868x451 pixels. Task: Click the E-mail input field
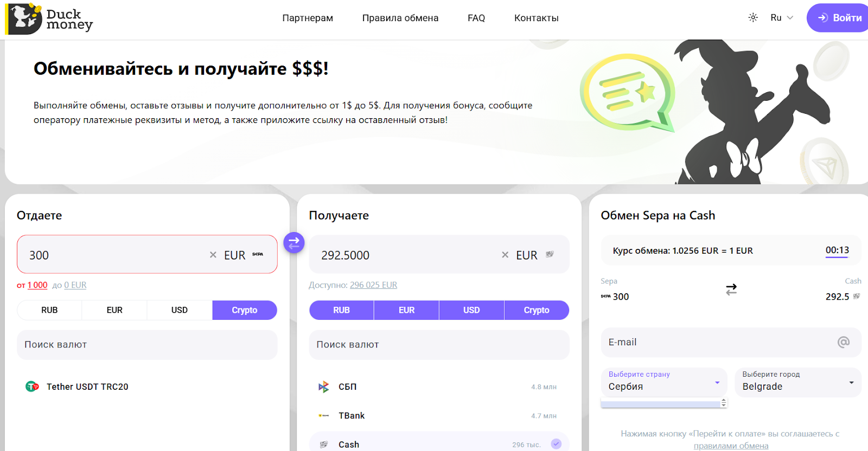pos(722,342)
